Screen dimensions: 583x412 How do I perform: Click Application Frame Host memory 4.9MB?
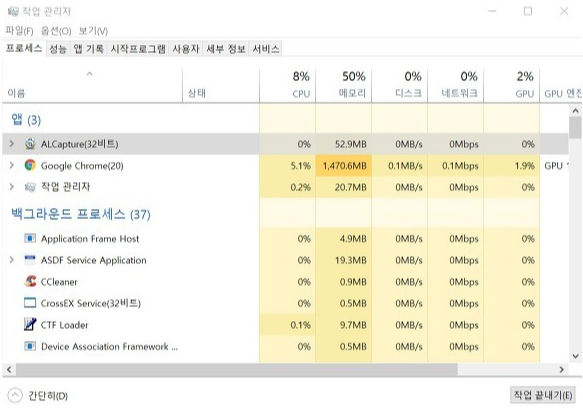(x=353, y=238)
